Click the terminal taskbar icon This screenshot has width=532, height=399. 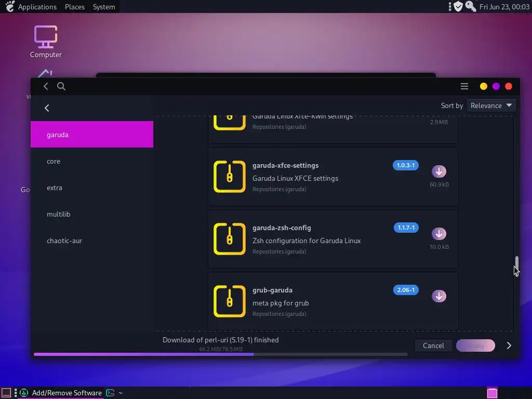(110, 393)
